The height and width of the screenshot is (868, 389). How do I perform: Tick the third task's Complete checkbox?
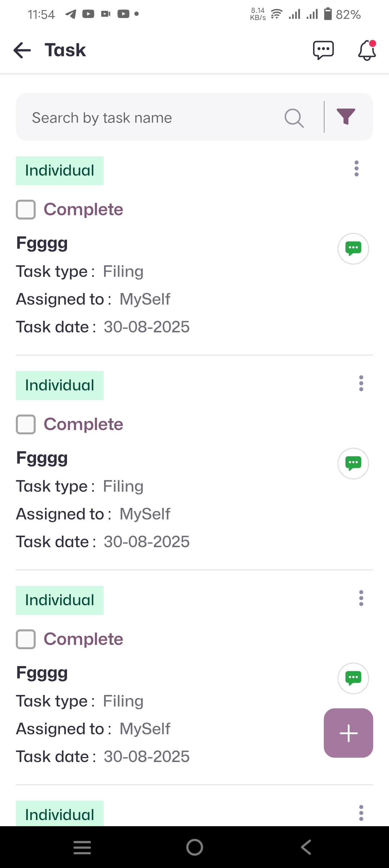[x=26, y=639]
